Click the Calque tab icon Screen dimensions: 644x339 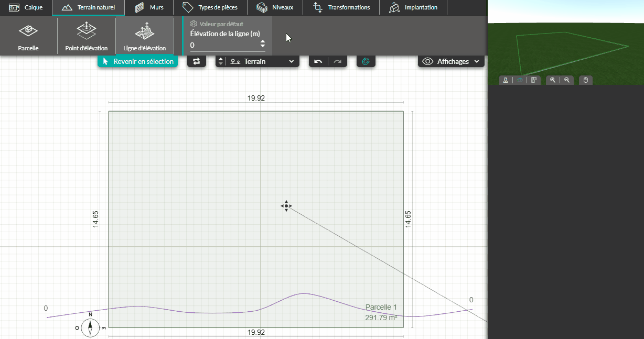click(x=14, y=7)
